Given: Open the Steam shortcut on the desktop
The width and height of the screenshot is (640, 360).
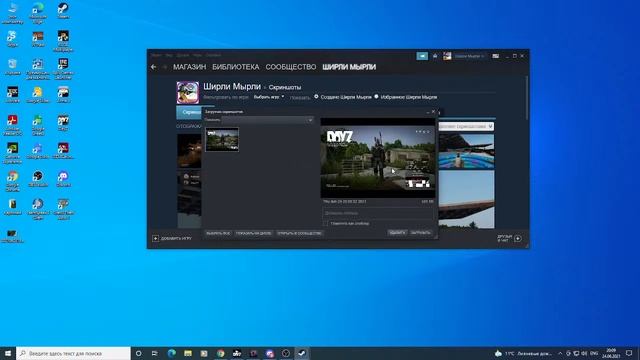Looking at the screenshot, I should click(x=63, y=11).
